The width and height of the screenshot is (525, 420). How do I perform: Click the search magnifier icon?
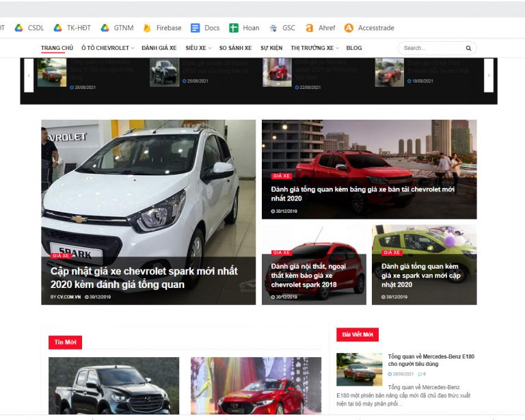click(468, 49)
